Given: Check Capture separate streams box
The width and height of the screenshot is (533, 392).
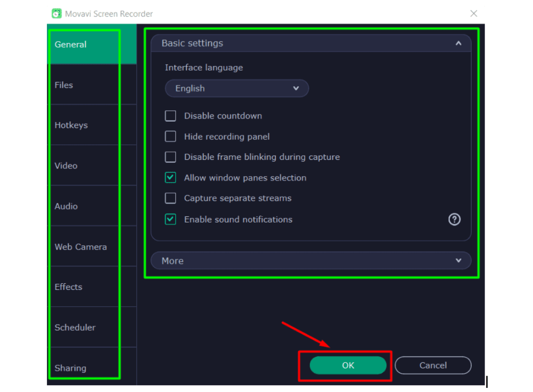Looking at the screenshot, I should [x=171, y=198].
